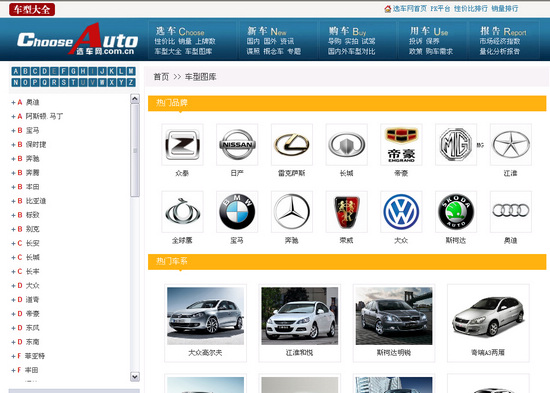The image size is (550, 393).
Task: Jump to letter A in alphabet index
Action: tap(16, 71)
